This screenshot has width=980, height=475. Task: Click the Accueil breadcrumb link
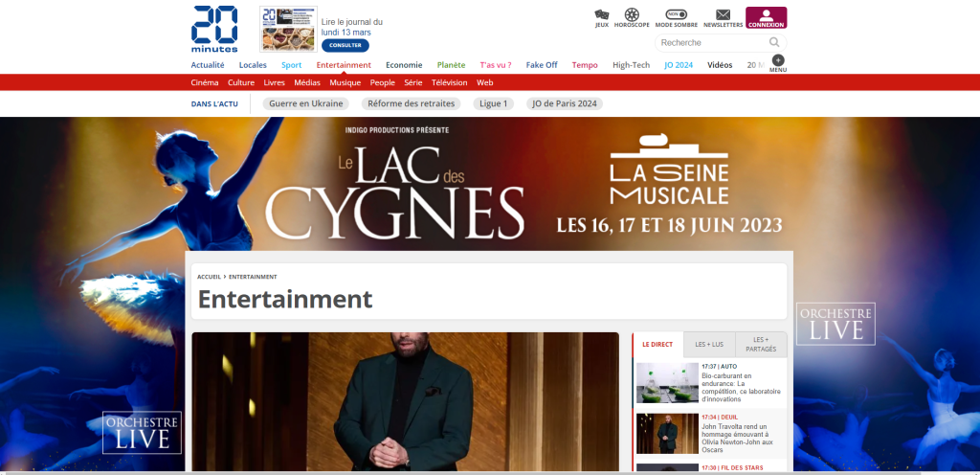[x=210, y=277]
